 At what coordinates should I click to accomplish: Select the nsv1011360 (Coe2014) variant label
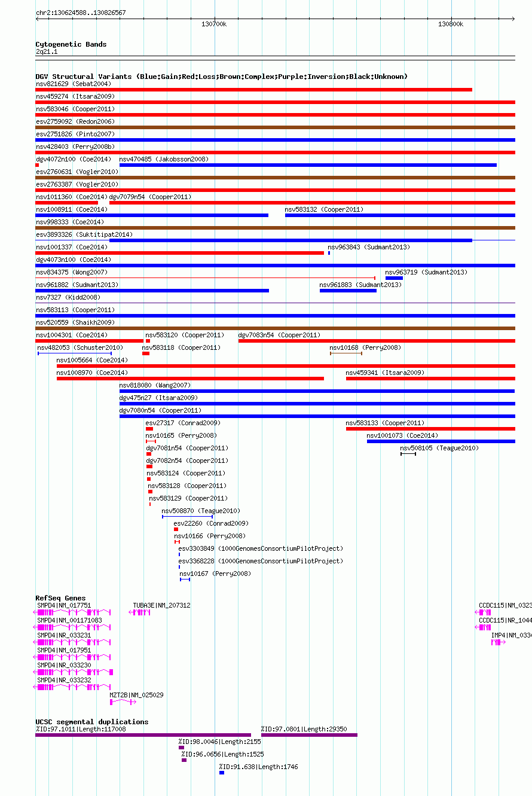[x=71, y=197]
